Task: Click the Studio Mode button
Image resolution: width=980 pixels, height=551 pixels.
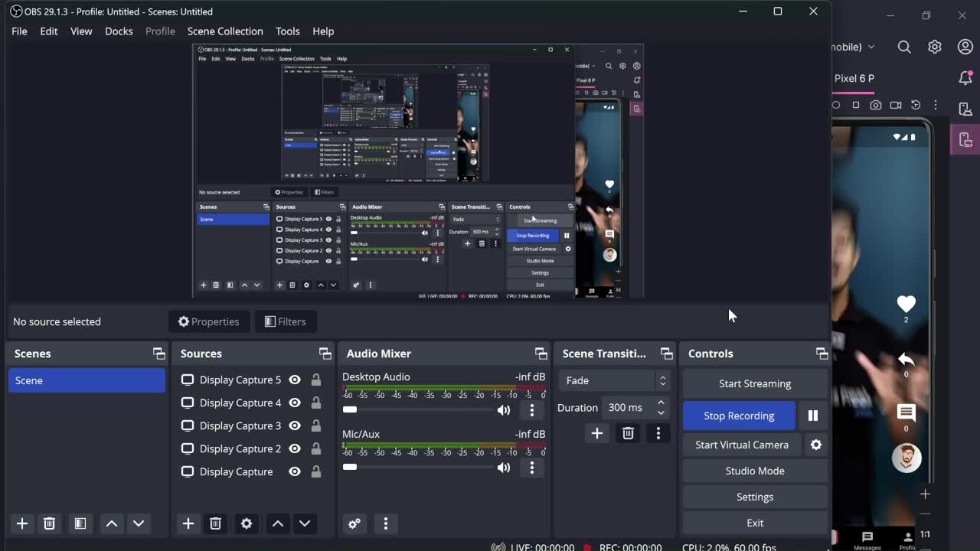Action: (755, 471)
